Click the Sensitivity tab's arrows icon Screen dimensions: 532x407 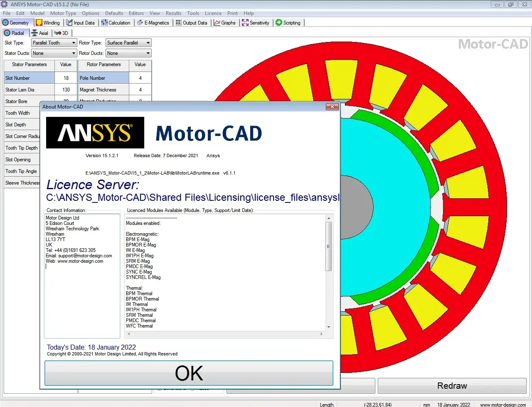(245, 23)
